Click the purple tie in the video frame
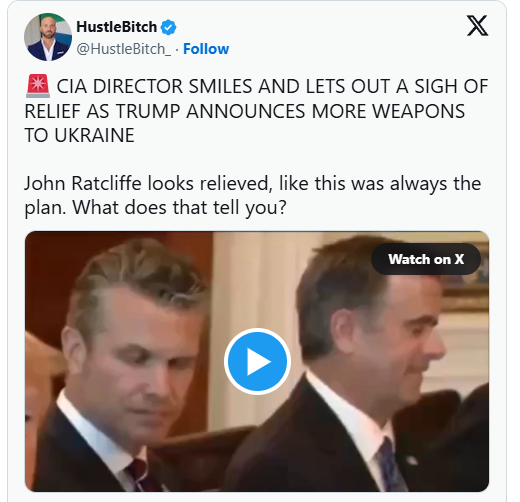This screenshot has width=520, height=502. 388,465
